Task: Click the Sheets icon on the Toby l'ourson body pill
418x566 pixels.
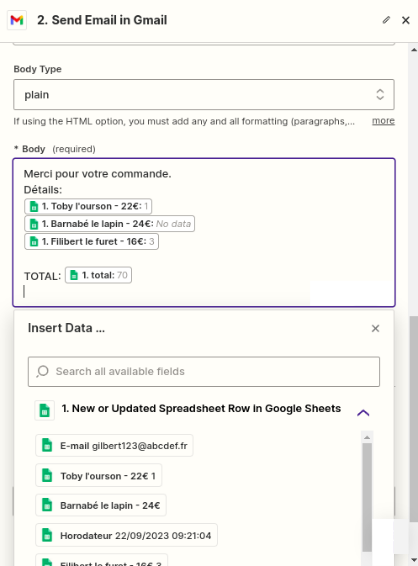Action: (x=34, y=206)
